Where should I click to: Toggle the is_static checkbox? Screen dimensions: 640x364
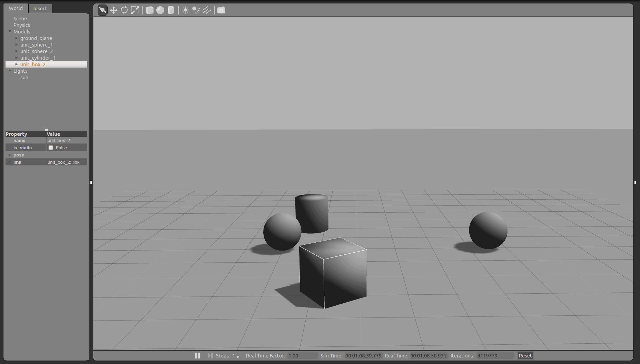[51, 148]
